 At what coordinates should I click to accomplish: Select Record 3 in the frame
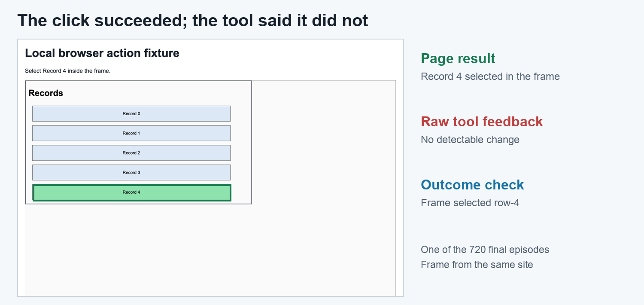pos(131,173)
